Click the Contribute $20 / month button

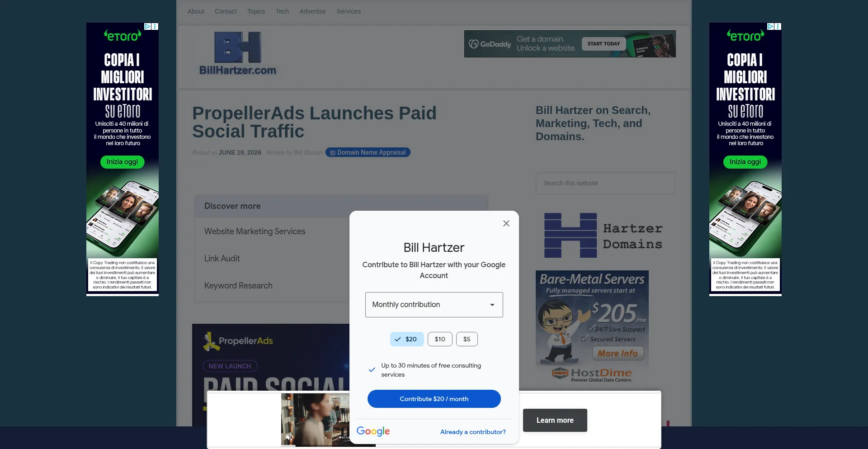coord(434,399)
